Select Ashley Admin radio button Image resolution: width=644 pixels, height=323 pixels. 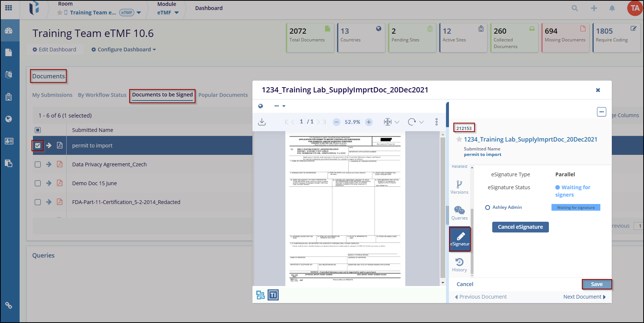[x=488, y=208]
